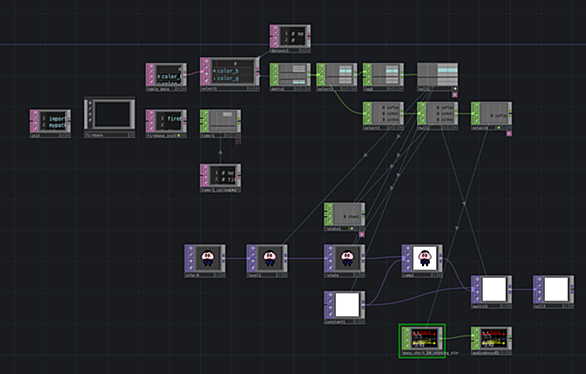Select the comp1 TOP character preview

click(x=424, y=258)
